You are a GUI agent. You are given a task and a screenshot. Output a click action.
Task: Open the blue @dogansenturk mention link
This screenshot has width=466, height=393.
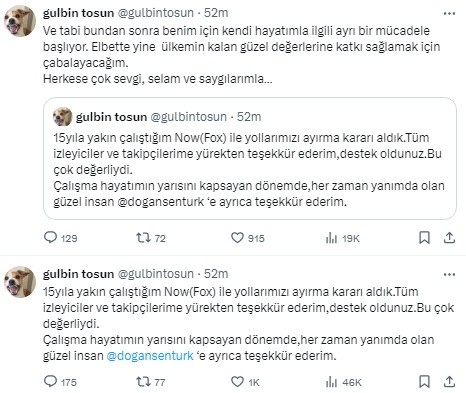pos(150,356)
